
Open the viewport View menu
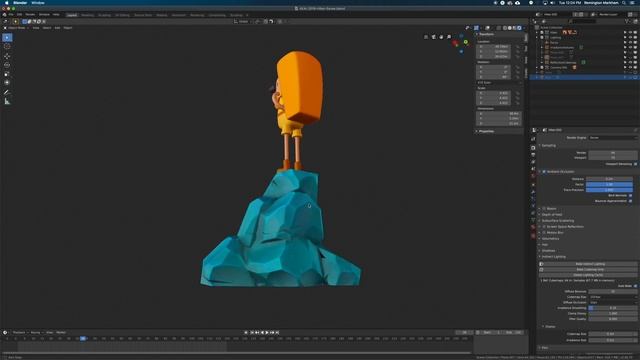pos(36,28)
